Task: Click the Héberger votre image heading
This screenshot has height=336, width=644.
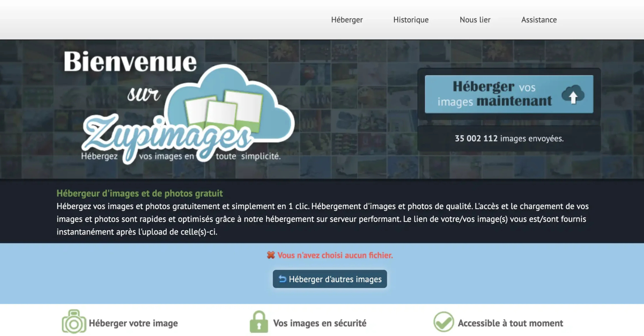Action: pyautogui.click(x=133, y=323)
